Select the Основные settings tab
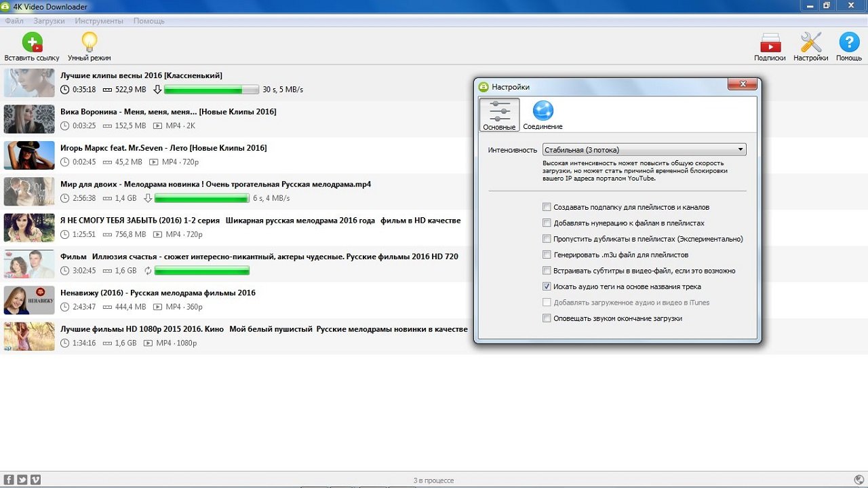 coord(499,115)
